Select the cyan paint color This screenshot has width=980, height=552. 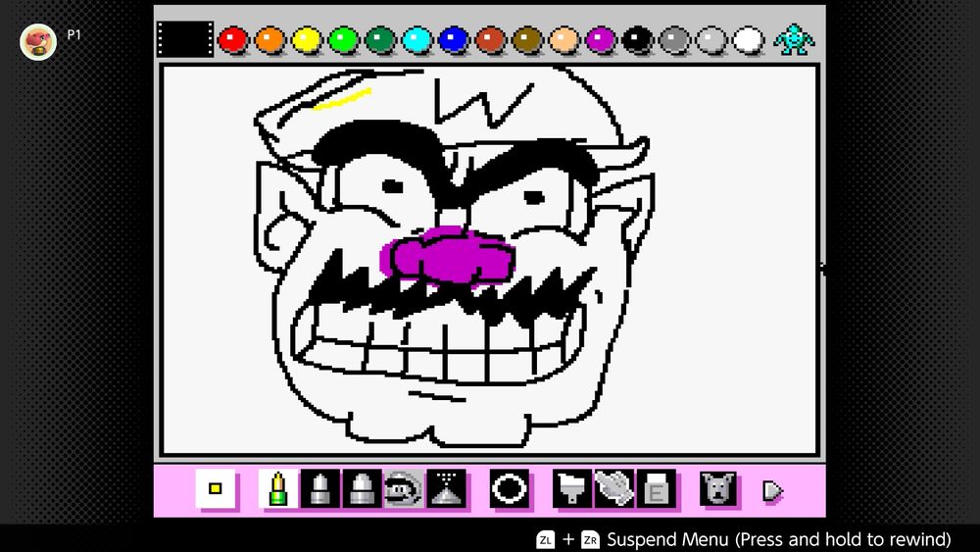pos(416,40)
